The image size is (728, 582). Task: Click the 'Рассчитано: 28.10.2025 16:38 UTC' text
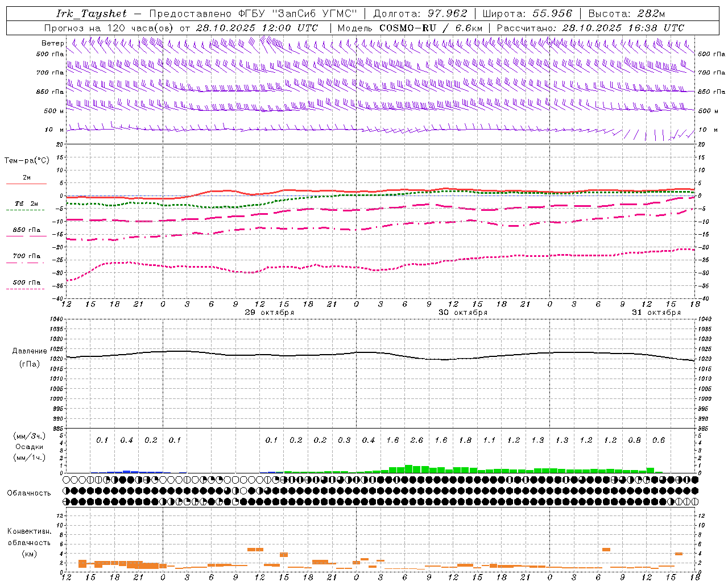590,28
